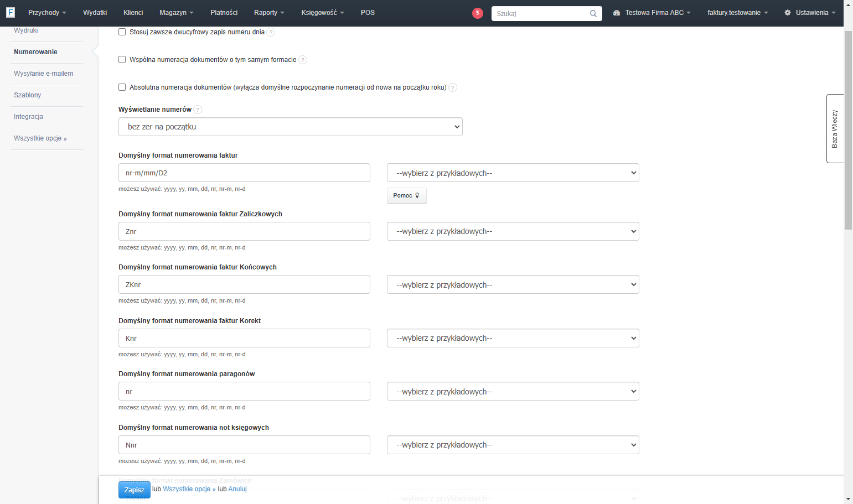
Task: Follow the Wszystkie opcje link beside Zapisz
Action: point(189,489)
